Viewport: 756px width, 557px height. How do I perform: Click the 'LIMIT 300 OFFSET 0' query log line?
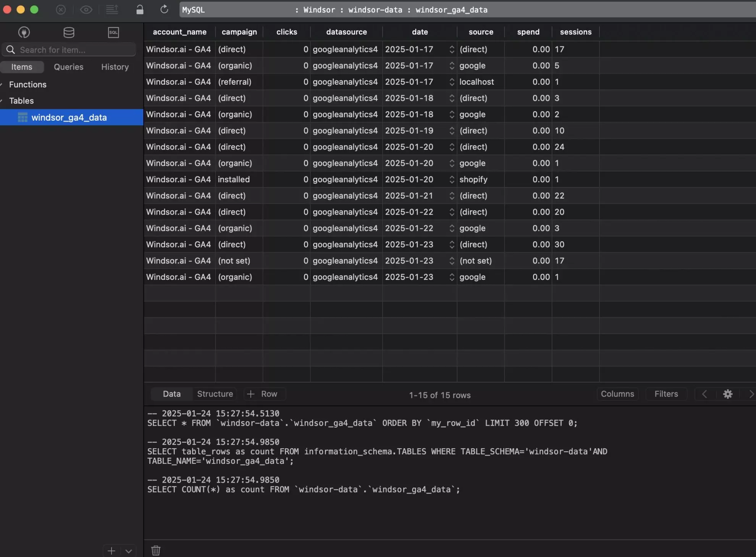[362, 423]
